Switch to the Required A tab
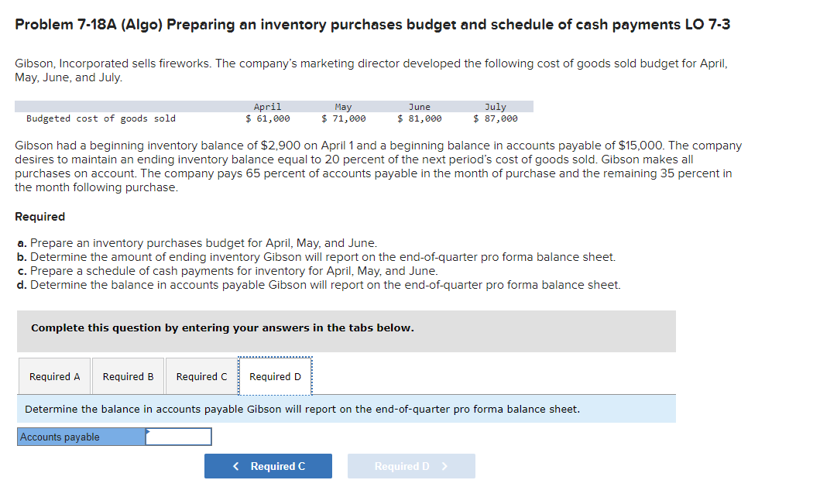 pyautogui.click(x=54, y=375)
